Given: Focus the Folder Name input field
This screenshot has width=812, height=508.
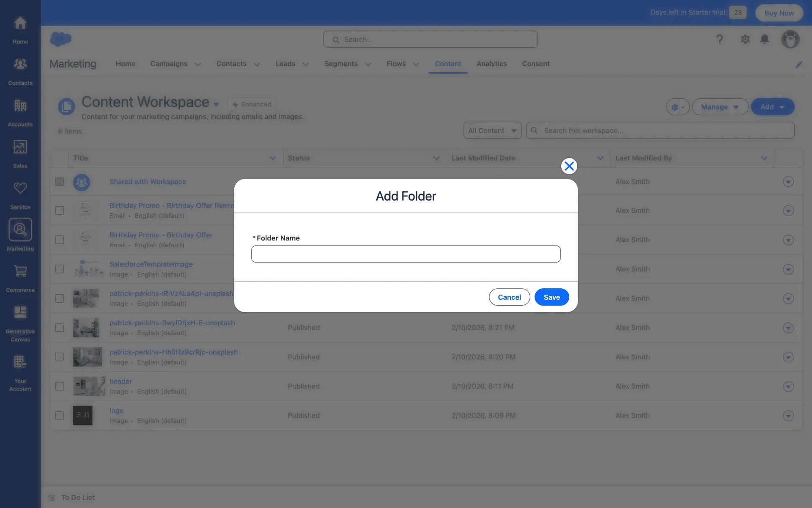Looking at the screenshot, I should (406, 254).
